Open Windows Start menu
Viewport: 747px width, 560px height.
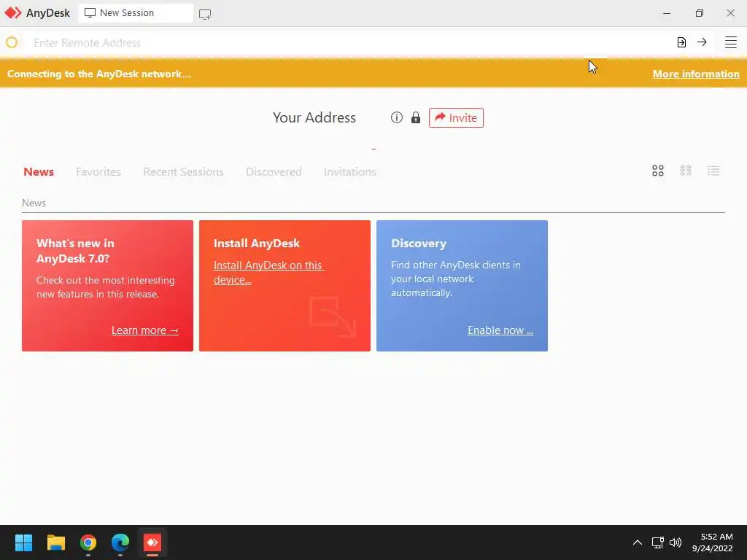pos(23,542)
